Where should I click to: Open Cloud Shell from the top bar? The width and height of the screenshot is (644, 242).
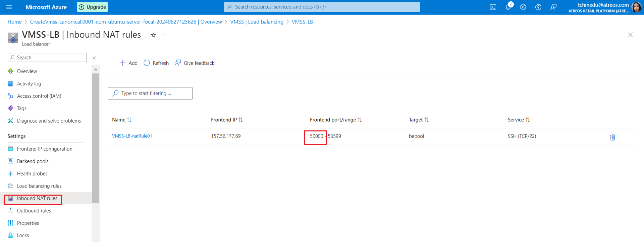coord(493,7)
